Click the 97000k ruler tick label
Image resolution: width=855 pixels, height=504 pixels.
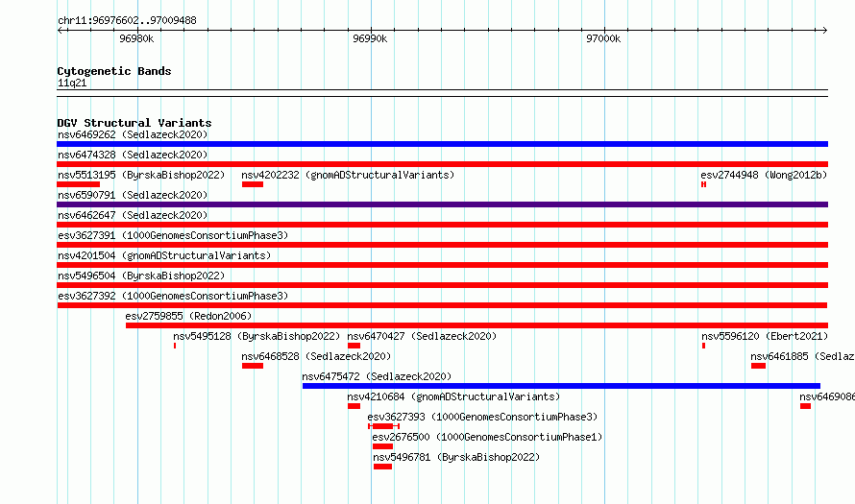point(603,38)
